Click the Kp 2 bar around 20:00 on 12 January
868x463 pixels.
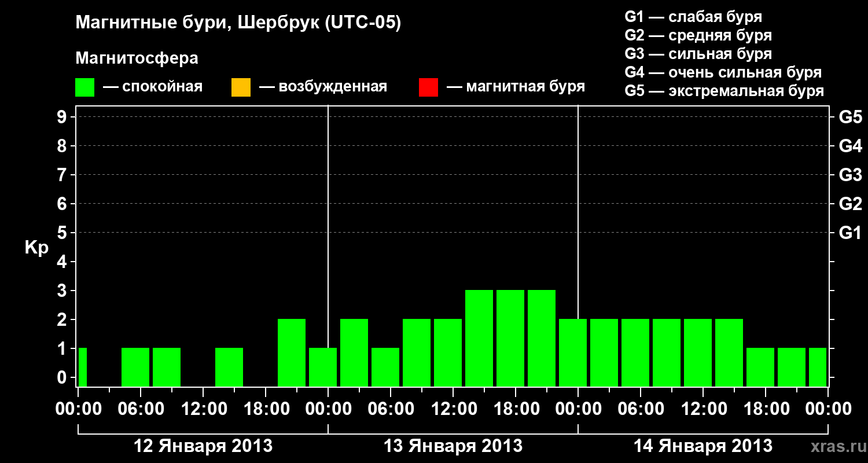coord(292,352)
